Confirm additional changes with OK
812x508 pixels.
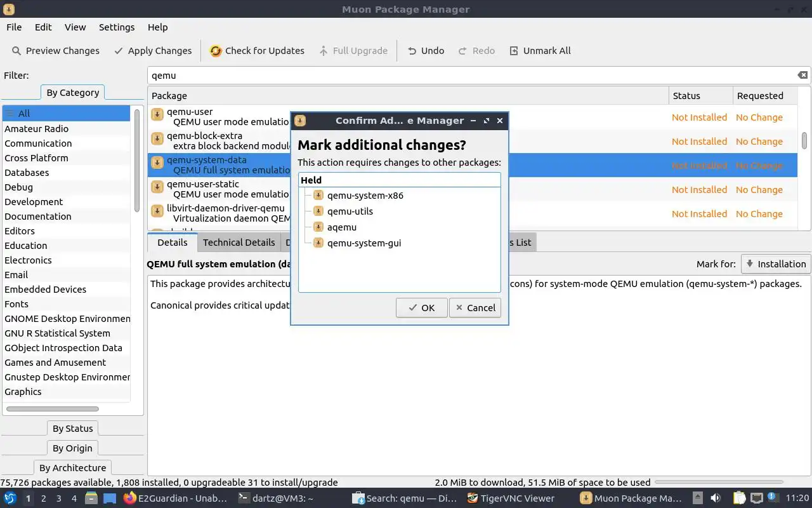point(422,308)
